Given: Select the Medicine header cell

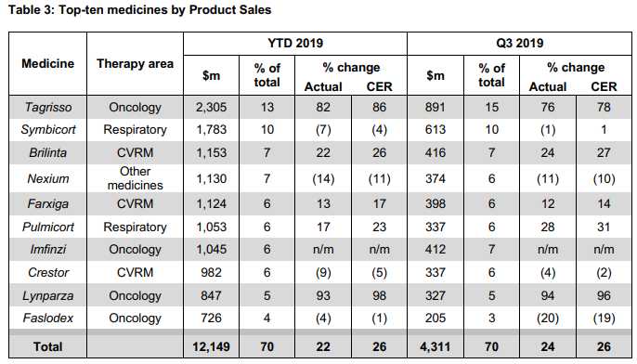Looking at the screenshot, I should pos(48,64).
